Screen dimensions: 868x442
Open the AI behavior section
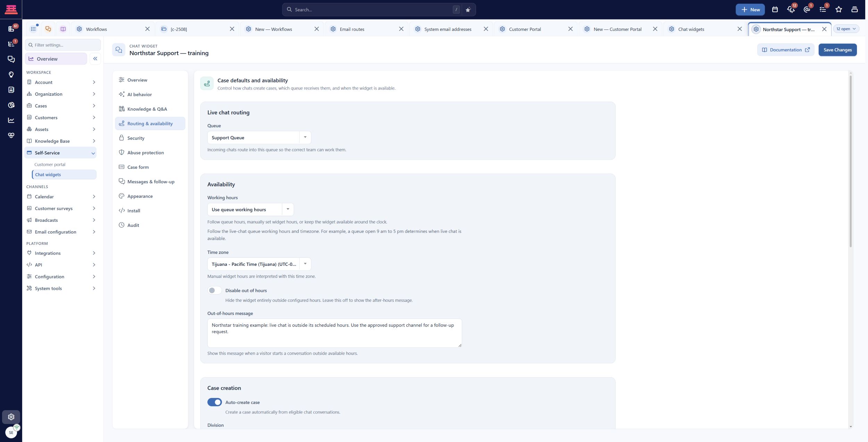tap(150, 94)
